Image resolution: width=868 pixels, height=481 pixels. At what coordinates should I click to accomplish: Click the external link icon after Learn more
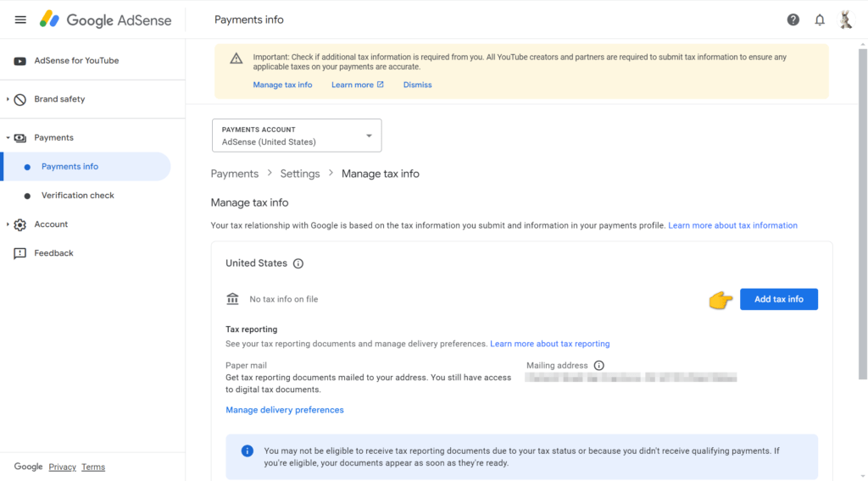[x=381, y=85]
